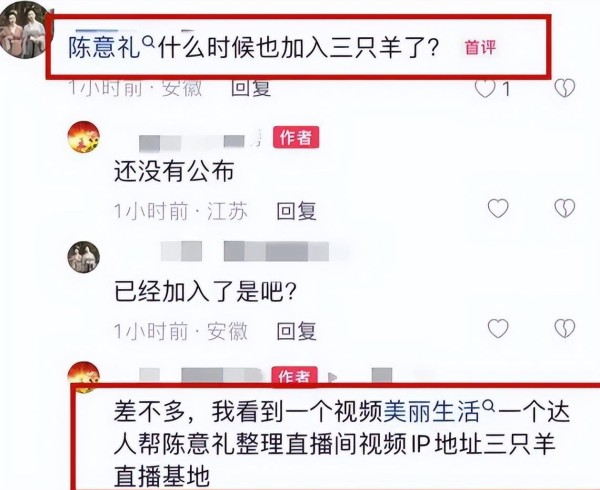The width and height of the screenshot is (600, 490).
Task: Reply to the first comment from 安徽
Action: [x=251, y=88]
